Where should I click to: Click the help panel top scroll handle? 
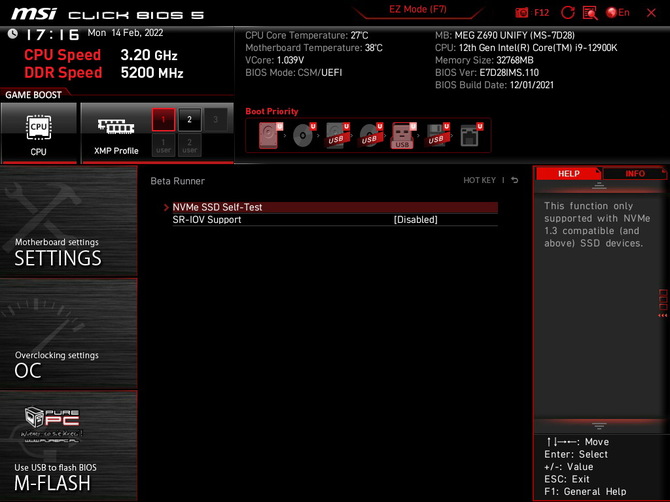(599, 185)
